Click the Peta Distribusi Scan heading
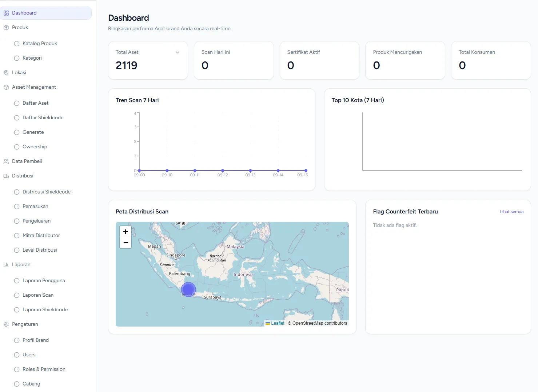This screenshot has height=392, width=538. click(142, 212)
